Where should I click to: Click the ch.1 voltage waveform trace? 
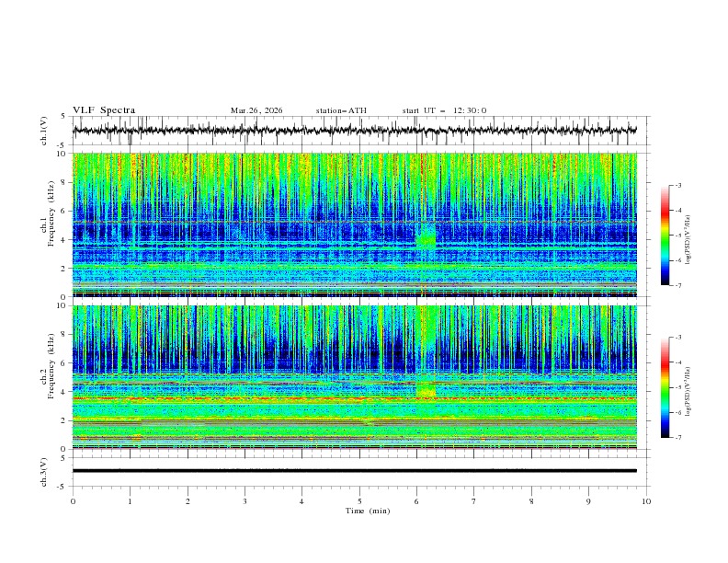(354, 131)
